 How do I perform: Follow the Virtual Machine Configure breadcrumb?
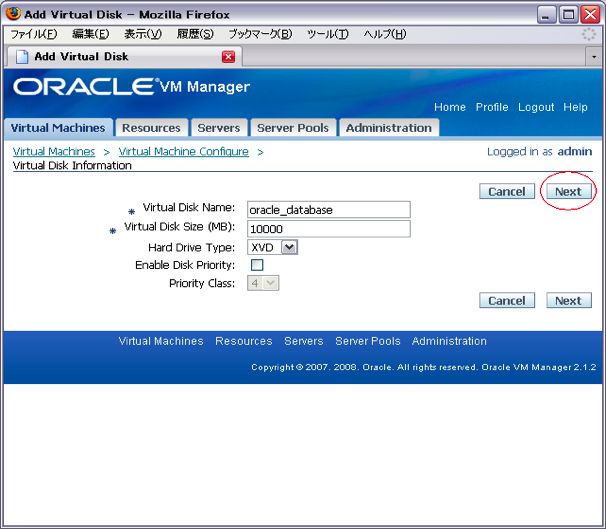click(x=184, y=151)
